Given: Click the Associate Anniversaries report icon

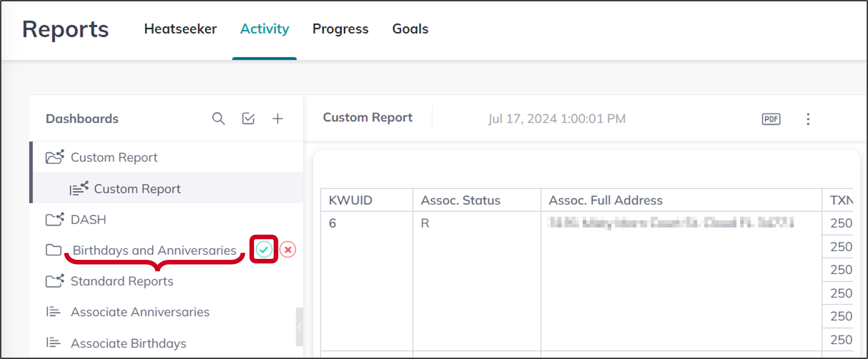Looking at the screenshot, I should (53, 312).
